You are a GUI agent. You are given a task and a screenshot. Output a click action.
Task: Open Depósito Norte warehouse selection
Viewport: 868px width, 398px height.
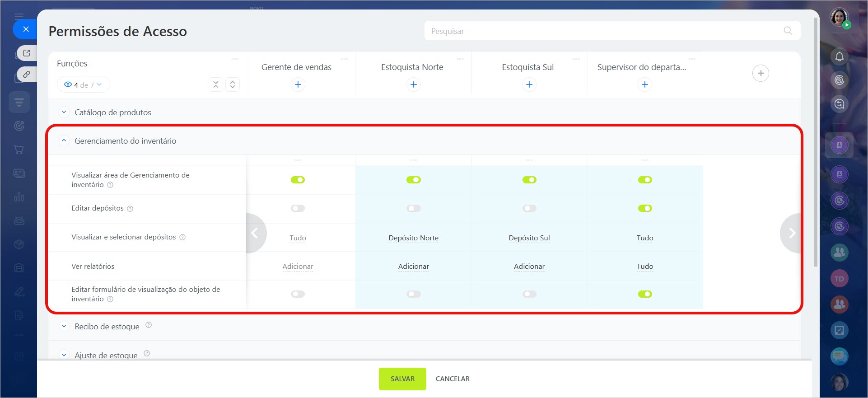[x=413, y=238]
